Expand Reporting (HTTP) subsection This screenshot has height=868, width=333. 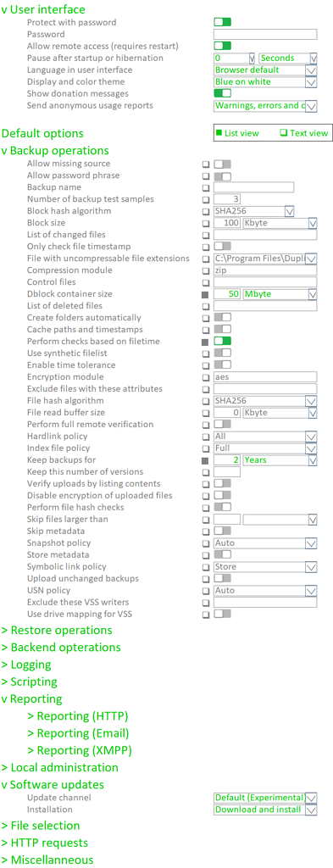(78, 716)
